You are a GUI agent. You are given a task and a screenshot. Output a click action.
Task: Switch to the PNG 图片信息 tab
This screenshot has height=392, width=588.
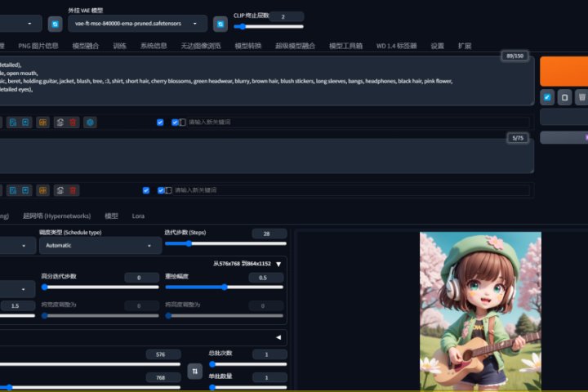(x=38, y=46)
